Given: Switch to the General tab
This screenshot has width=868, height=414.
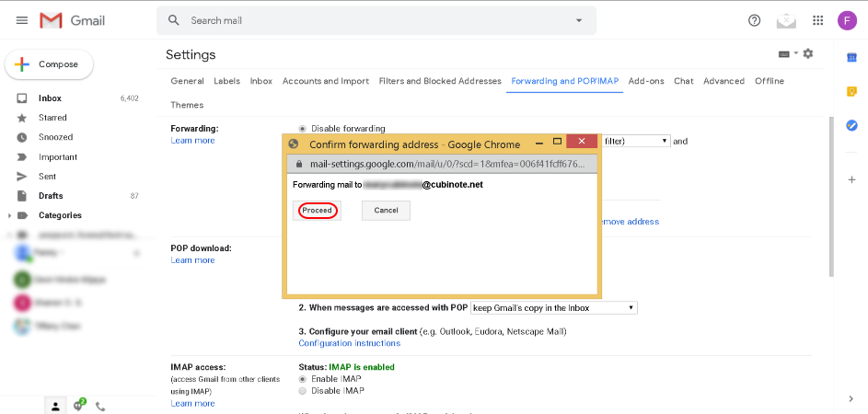Looking at the screenshot, I should [187, 81].
